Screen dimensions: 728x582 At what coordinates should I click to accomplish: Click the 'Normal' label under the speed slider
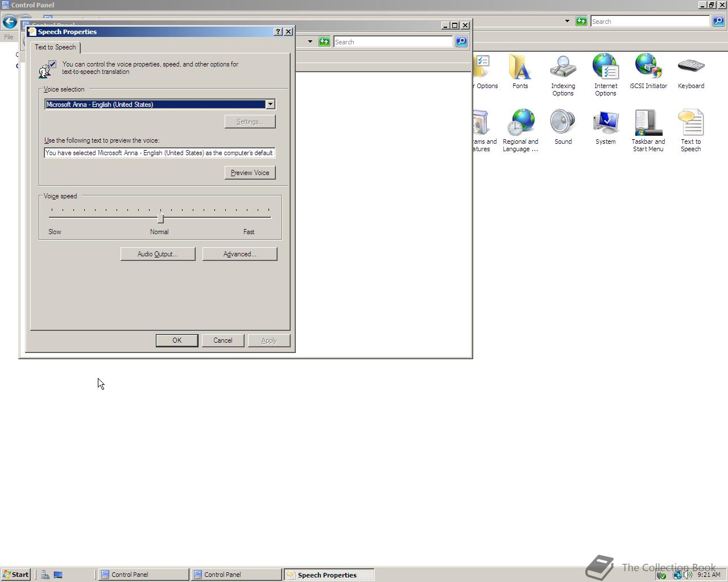coord(159,232)
